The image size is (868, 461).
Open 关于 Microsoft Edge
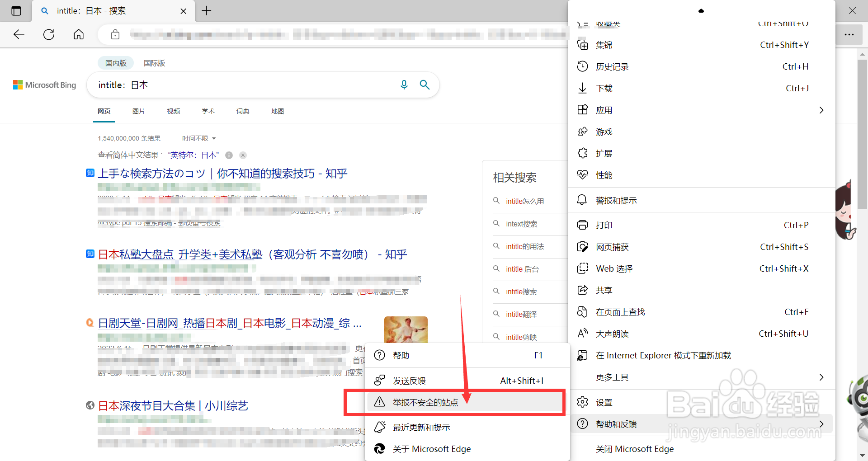(467, 449)
